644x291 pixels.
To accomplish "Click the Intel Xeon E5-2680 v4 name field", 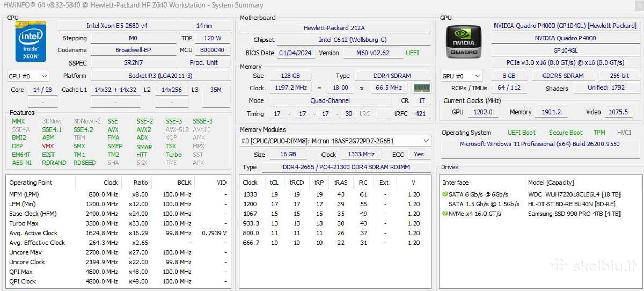I will click(x=117, y=26).
